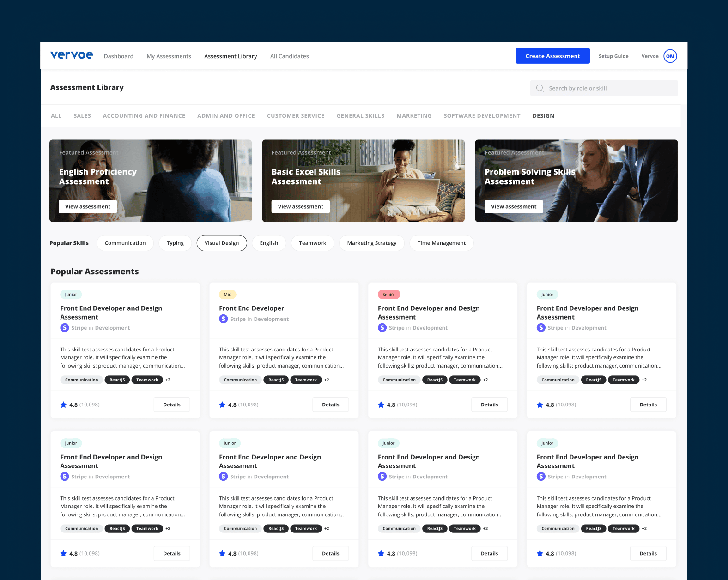728x580 pixels.
Task: Open the Dashboard nav item
Action: [x=119, y=56]
